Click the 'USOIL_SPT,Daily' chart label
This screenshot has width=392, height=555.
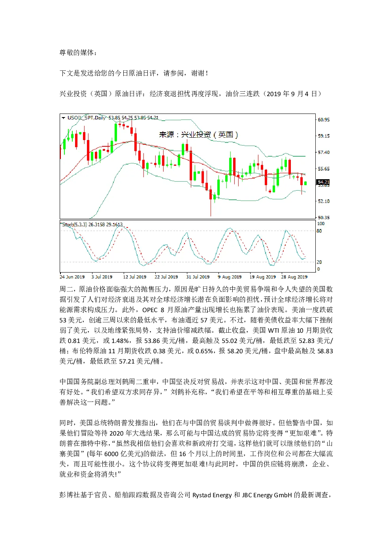(x=87, y=118)
